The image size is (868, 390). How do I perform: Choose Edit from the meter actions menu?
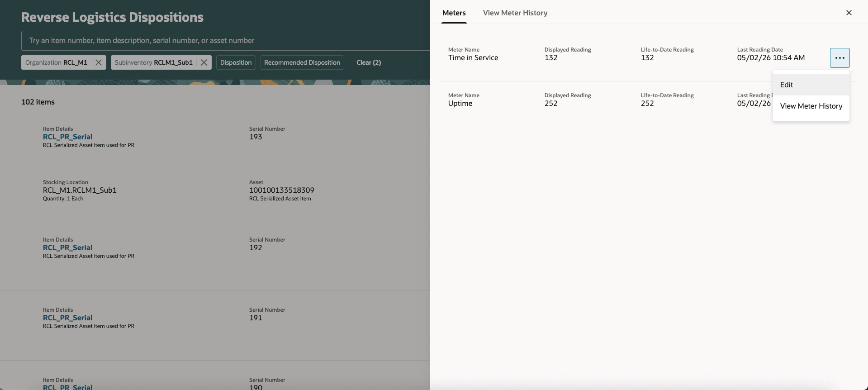[811, 85]
